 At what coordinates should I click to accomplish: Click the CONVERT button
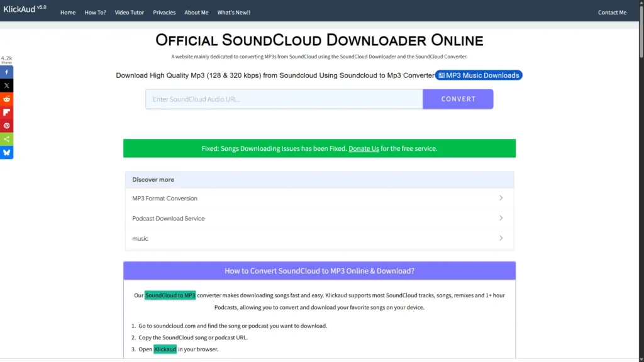[458, 99]
